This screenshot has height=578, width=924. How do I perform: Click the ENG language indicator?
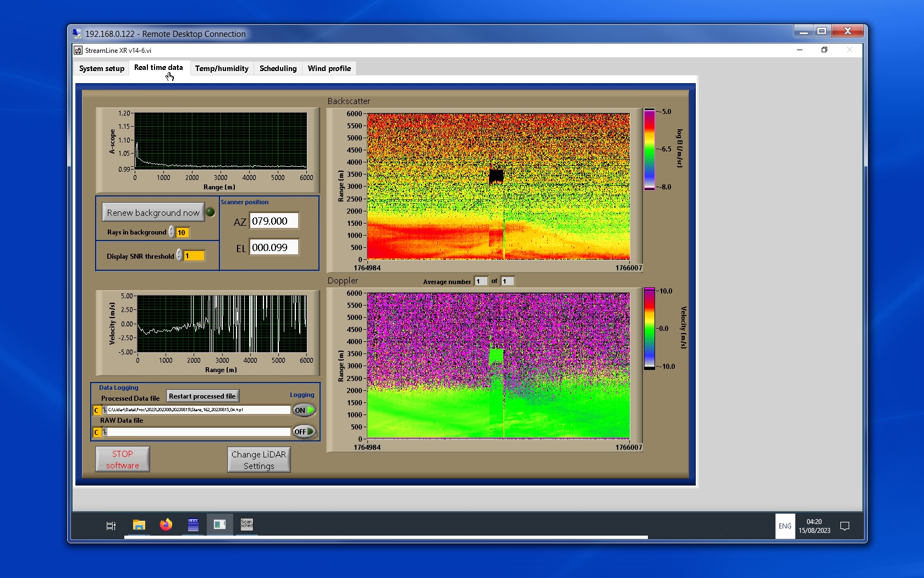[x=785, y=526]
